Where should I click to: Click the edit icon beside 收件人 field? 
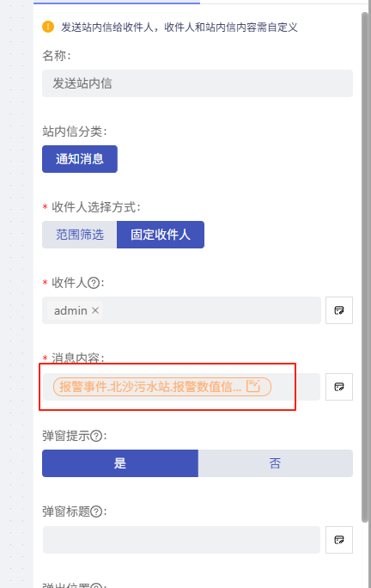[338, 310]
